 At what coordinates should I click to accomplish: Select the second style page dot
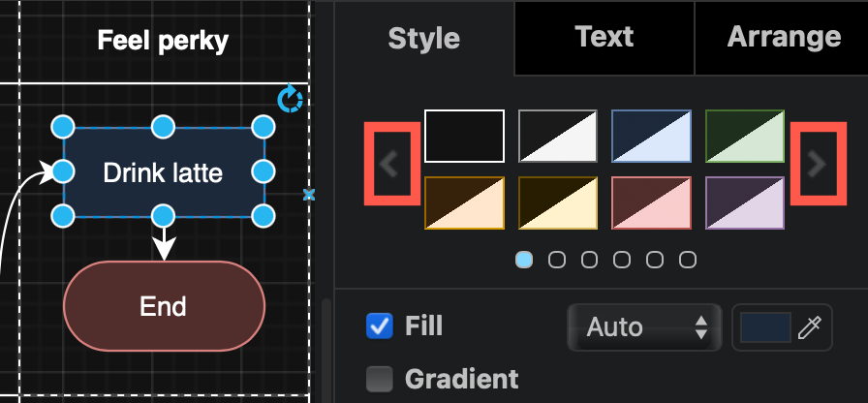557,260
